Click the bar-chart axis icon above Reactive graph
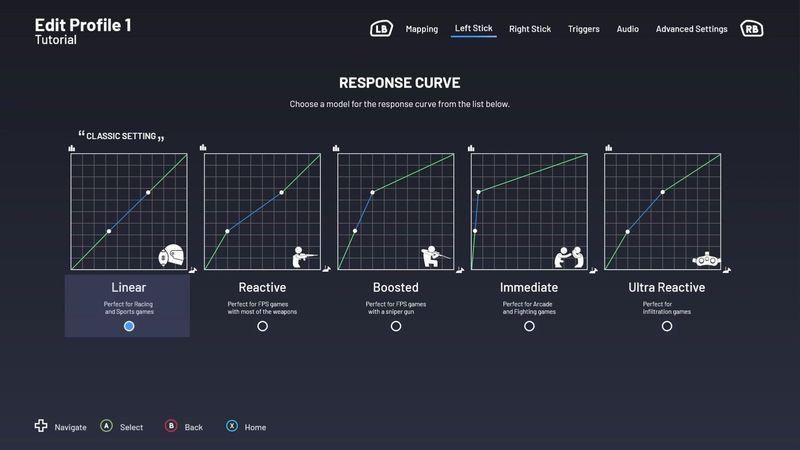This screenshot has height=450, width=800. point(203,147)
